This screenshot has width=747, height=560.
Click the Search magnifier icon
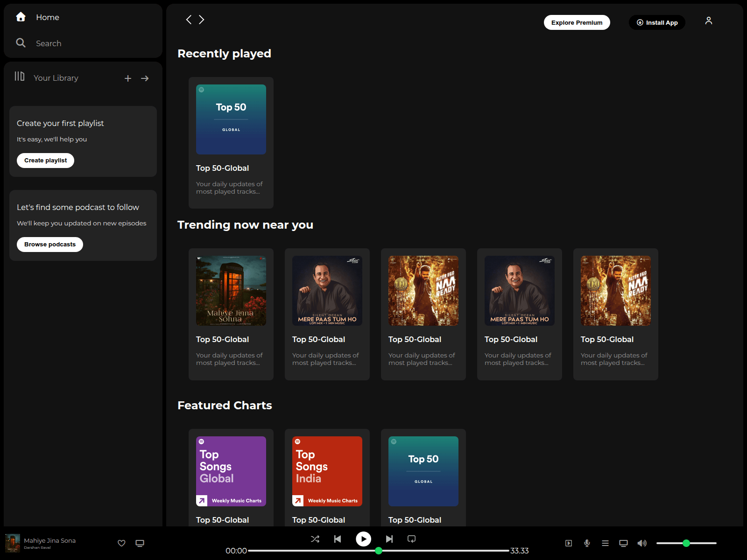pos(21,43)
